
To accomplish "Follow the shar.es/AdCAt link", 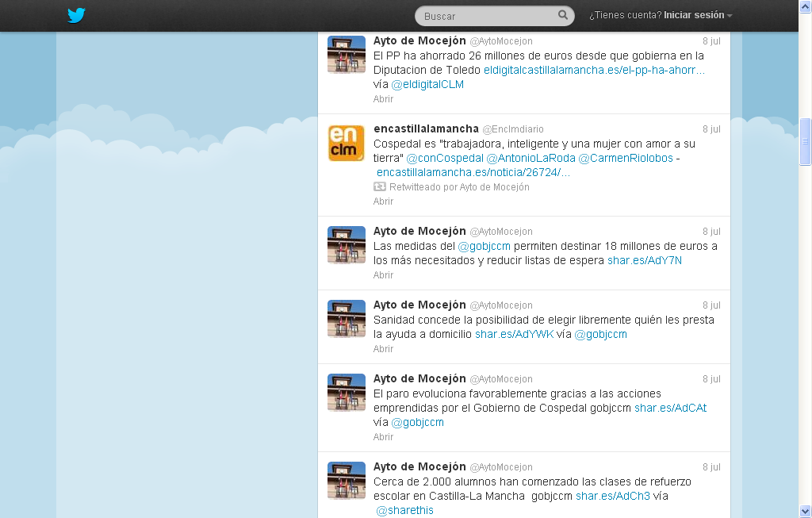I will point(670,408).
